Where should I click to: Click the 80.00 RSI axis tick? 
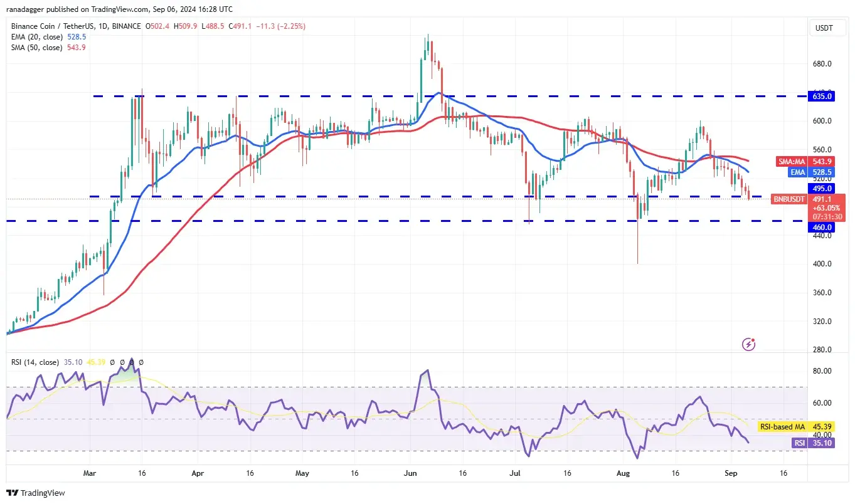pyautogui.click(x=822, y=371)
